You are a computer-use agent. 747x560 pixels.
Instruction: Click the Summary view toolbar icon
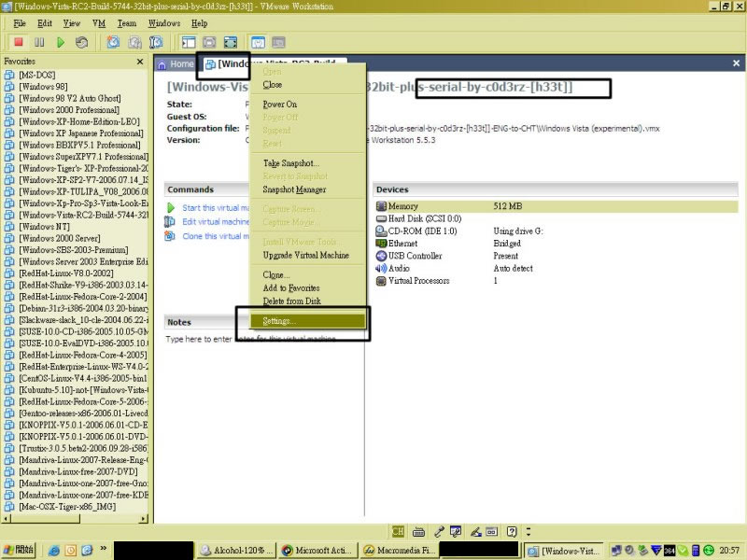click(258, 42)
